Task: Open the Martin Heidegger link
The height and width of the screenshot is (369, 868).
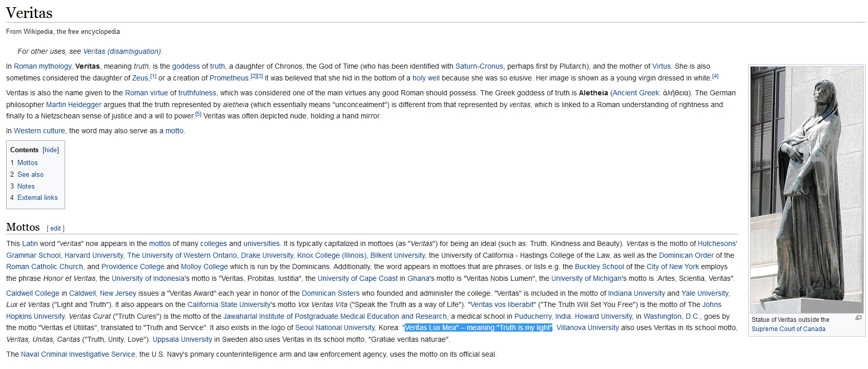Action: (x=74, y=105)
